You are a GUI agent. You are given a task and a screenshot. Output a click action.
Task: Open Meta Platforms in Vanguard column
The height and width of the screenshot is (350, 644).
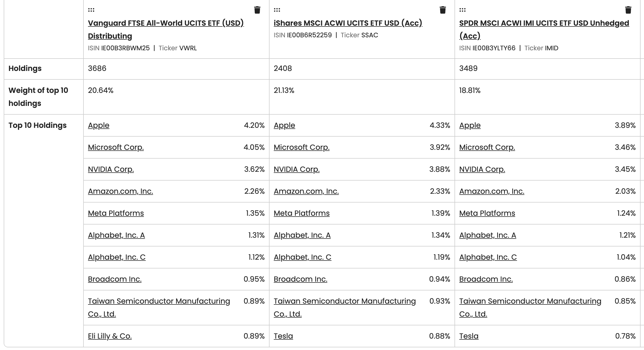click(x=116, y=213)
